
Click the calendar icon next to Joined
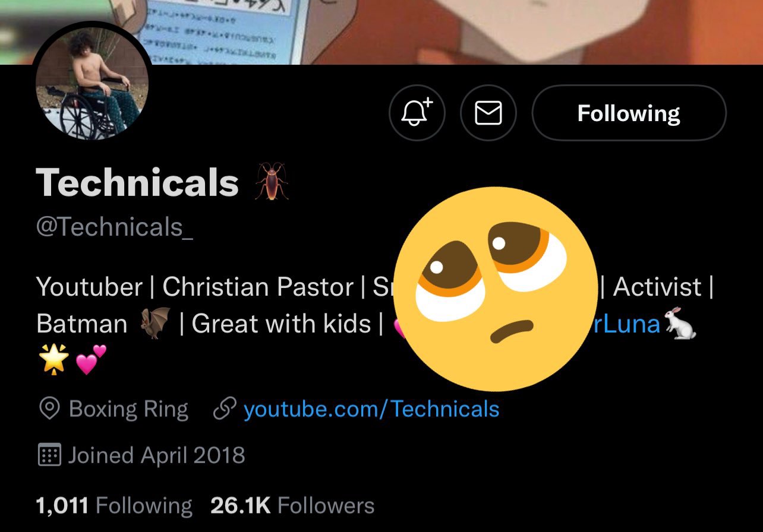click(x=49, y=455)
